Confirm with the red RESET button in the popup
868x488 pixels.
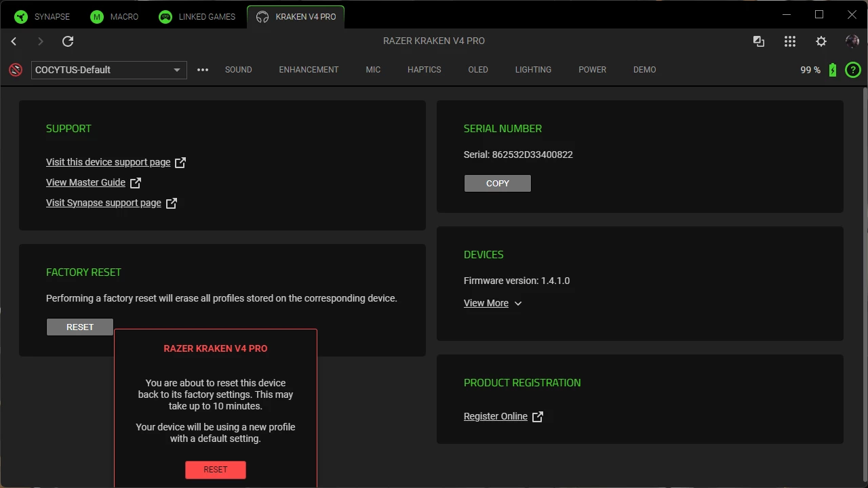(216, 470)
